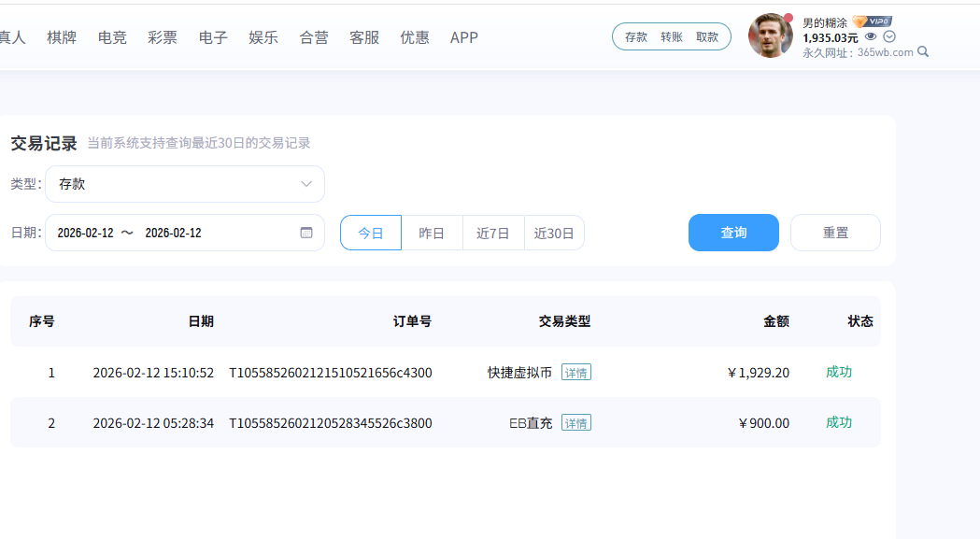Select the 今日 date filter
The width and height of the screenshot is (980, 539).
coord(371,233)
